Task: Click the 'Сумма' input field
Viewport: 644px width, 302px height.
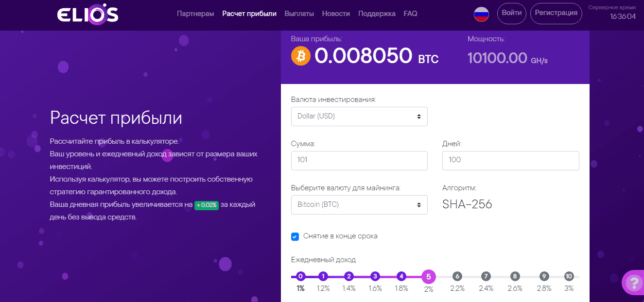Action: [359, 160]
